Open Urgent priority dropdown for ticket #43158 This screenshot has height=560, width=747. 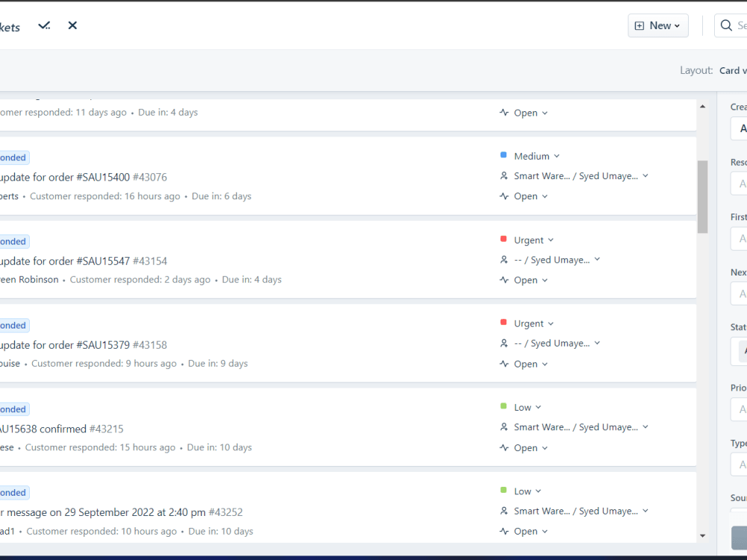point(533,324)
